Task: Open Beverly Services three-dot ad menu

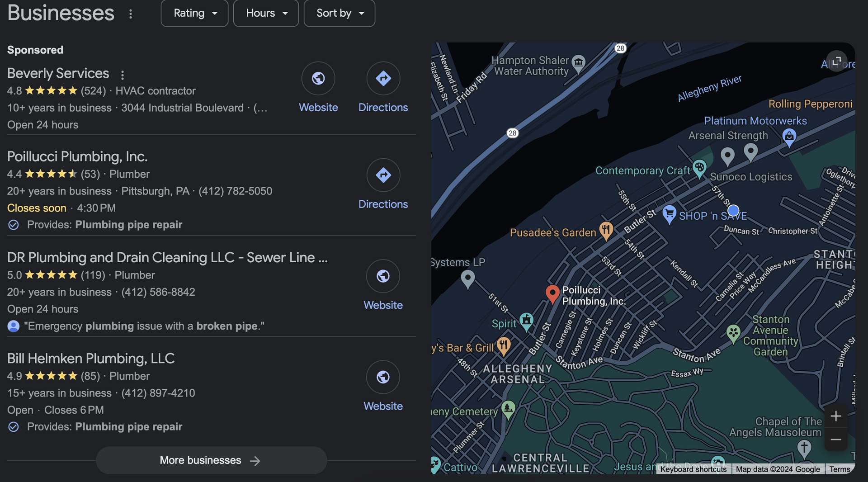Action: pyautogui.click(x=123, y=75)
